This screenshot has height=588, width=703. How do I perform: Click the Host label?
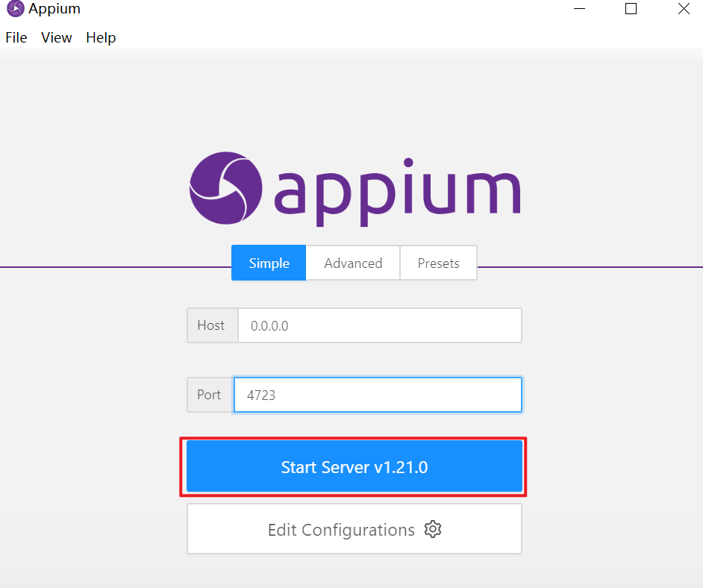tap(211, 325)
